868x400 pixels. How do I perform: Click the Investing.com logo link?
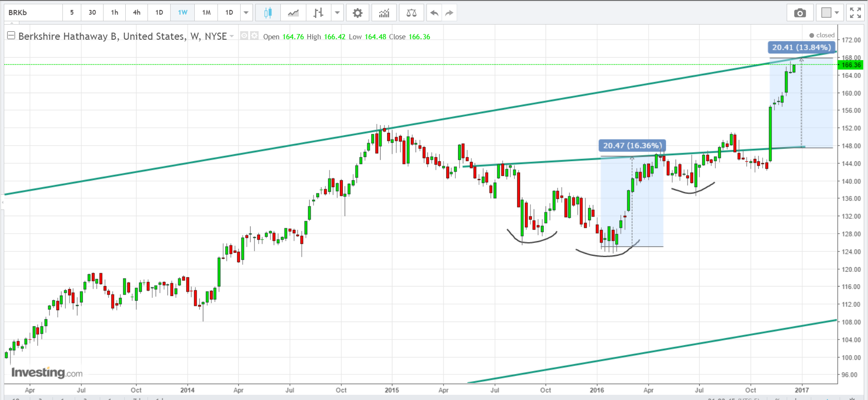click(x=47, y=373)
